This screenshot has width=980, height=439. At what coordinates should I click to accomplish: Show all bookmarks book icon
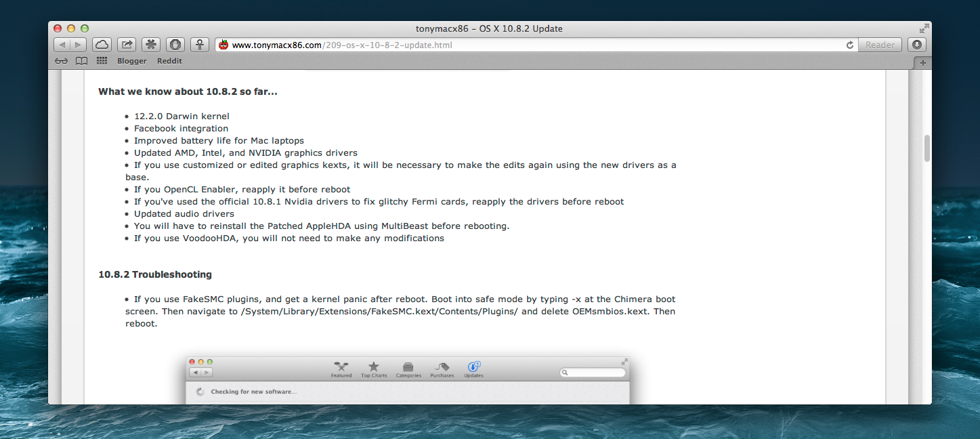82,61
